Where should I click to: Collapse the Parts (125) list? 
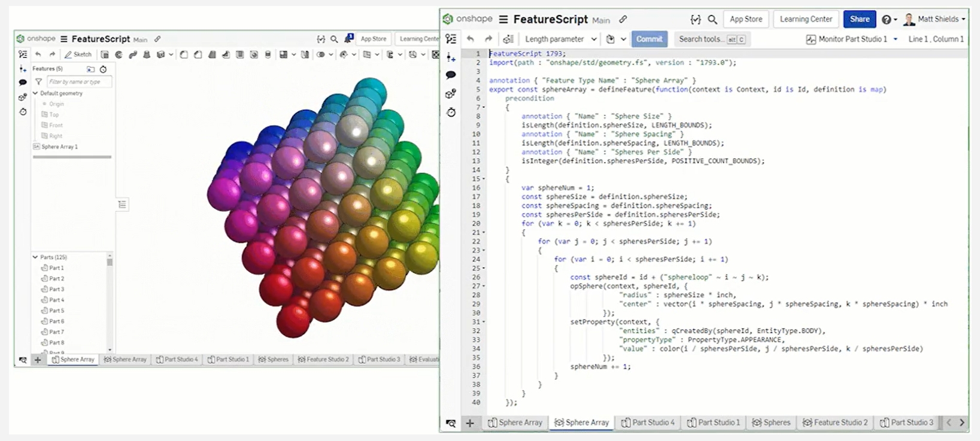click(35, 257)
